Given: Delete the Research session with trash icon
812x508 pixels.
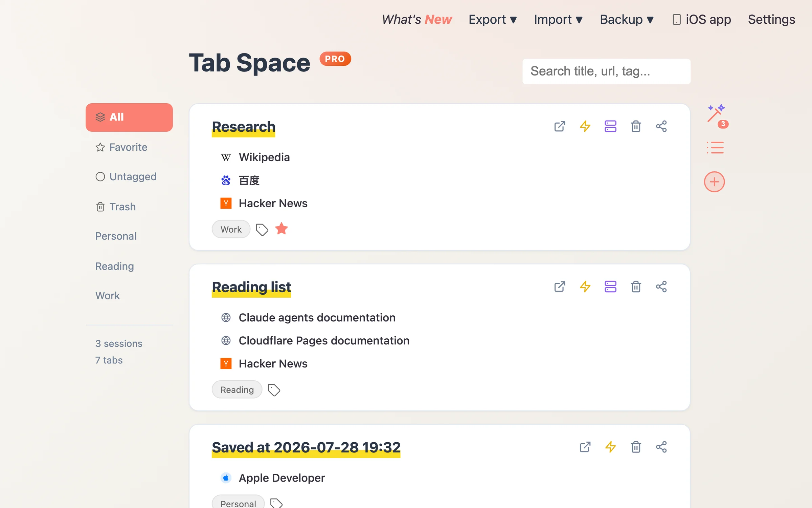Looking at the screenshot, I should (x=636, y=126).
